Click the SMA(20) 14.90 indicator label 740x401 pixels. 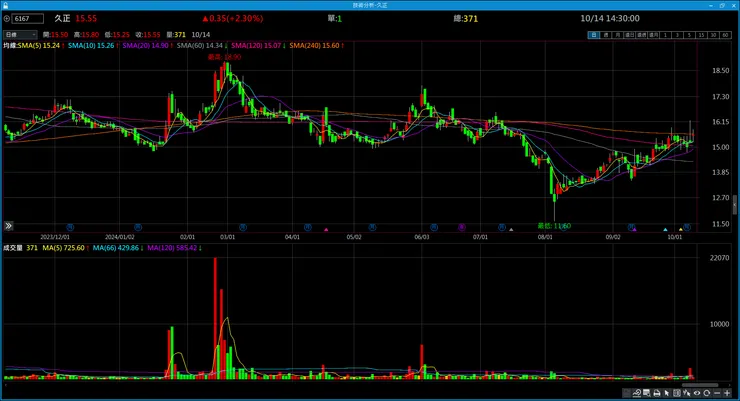(146, 45)
